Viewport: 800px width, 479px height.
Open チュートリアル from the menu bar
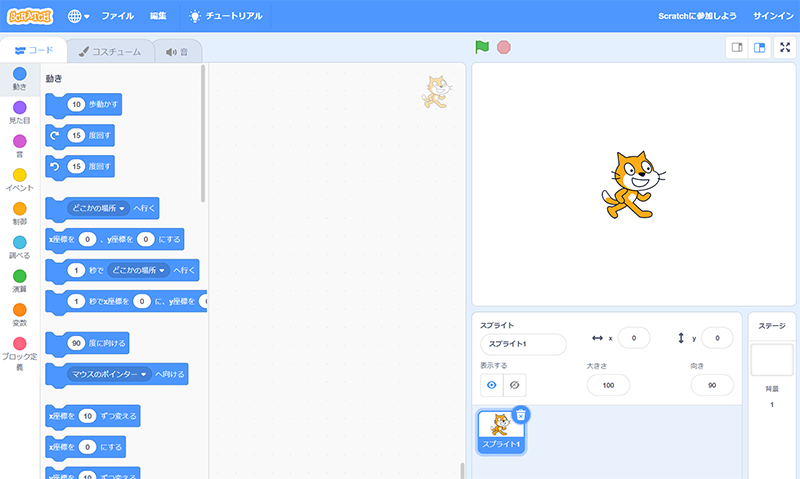(226, 16)
